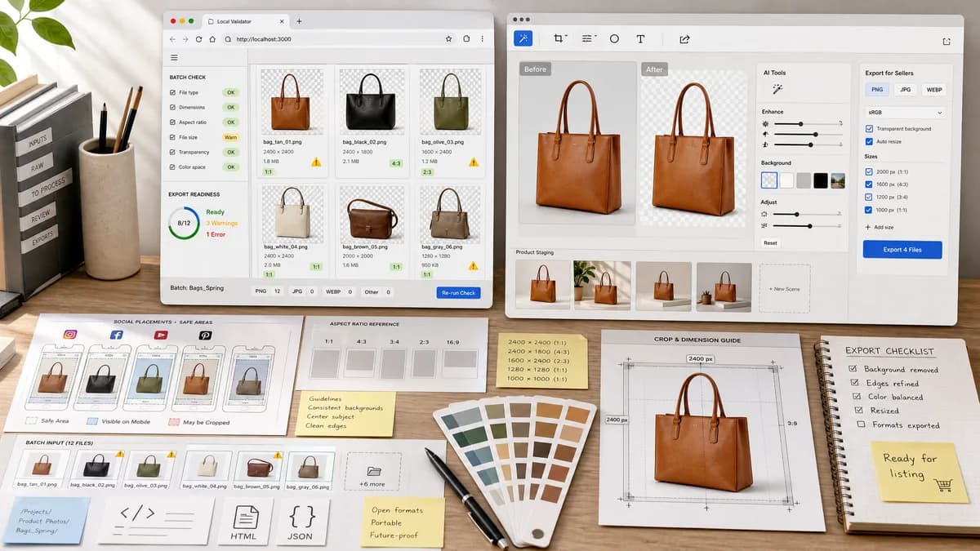Adjust the first slider under Adjust
The width and height of the screenshot is (980, 551).
pyautogui.click(x=808, y=214)
